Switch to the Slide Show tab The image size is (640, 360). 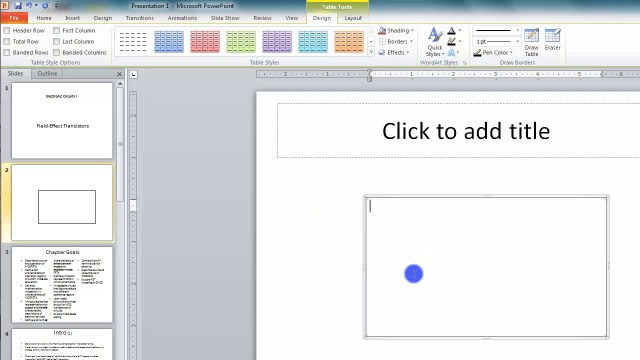pyautogui.click(x=225, y=18)
